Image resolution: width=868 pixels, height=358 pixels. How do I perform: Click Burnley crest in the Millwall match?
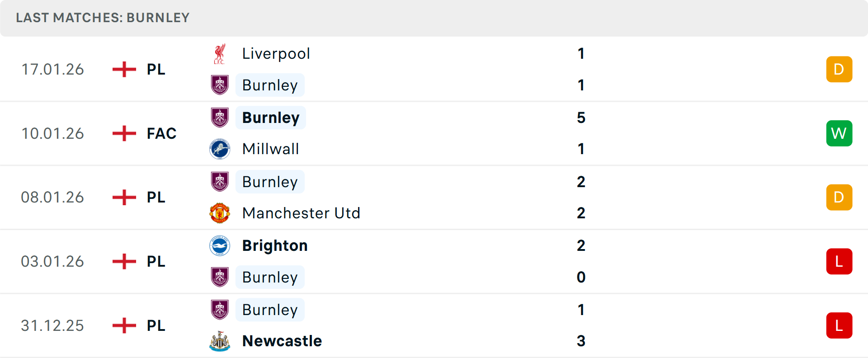click(x=220, y=118)
